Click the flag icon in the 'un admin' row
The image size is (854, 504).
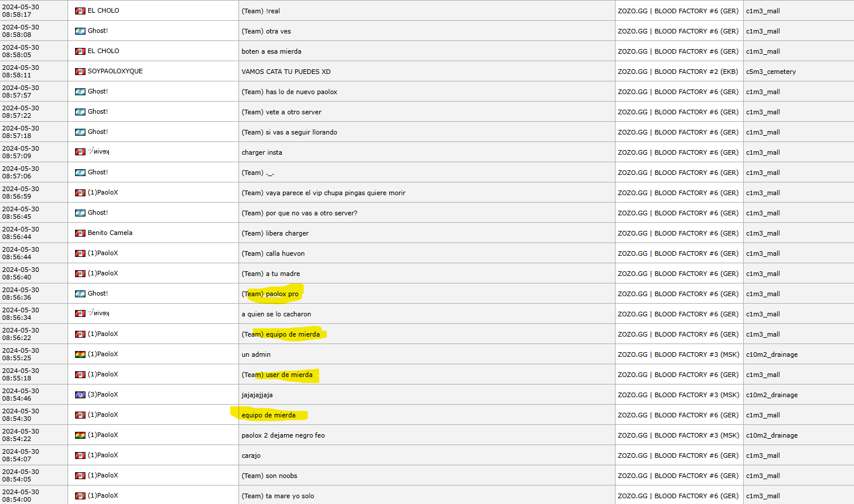(x=80, y=354)
